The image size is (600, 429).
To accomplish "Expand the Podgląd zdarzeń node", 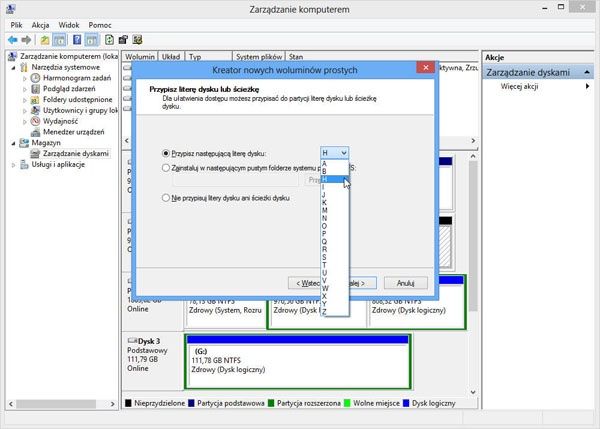I will pos(25,89).
